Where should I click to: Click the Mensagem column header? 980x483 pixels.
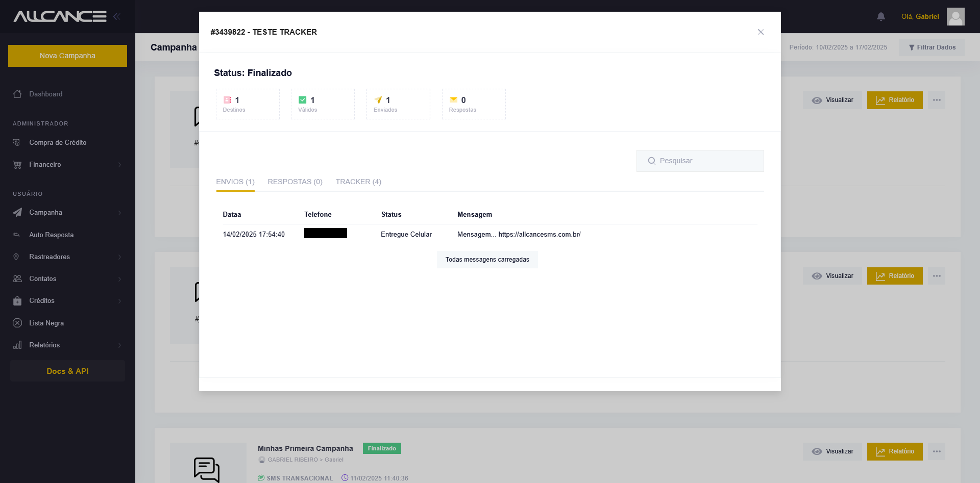point(475,214)
